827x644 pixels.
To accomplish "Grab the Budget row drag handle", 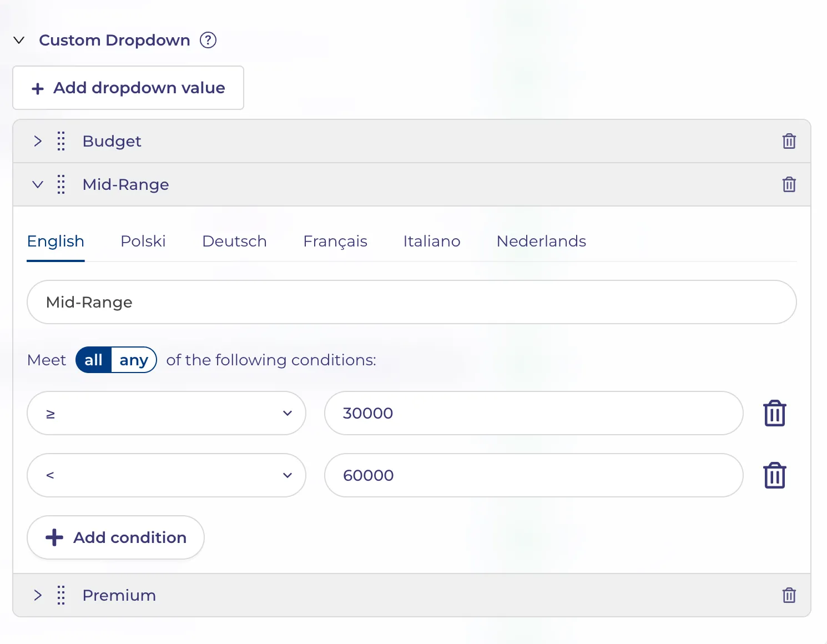I will [61, 141].
